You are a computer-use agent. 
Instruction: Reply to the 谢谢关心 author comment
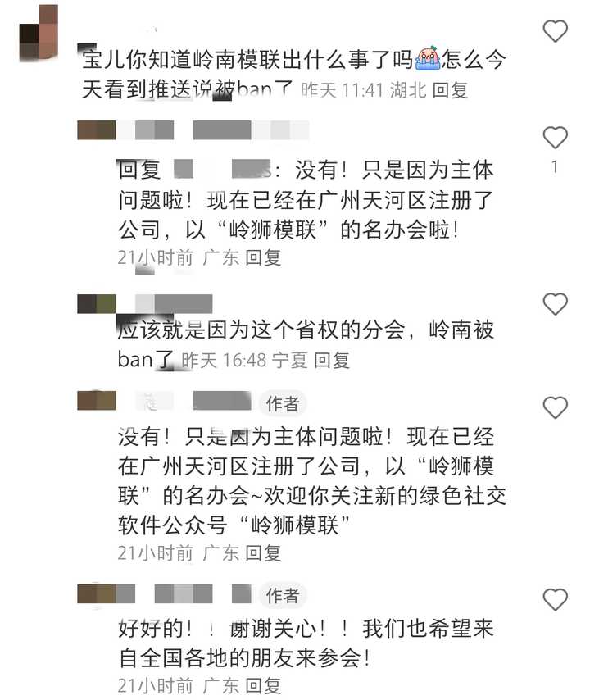point(263,686)
